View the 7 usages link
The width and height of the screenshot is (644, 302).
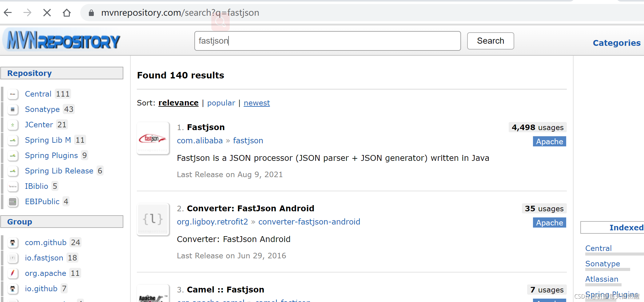pyautogui.click(x=547, y=290)
